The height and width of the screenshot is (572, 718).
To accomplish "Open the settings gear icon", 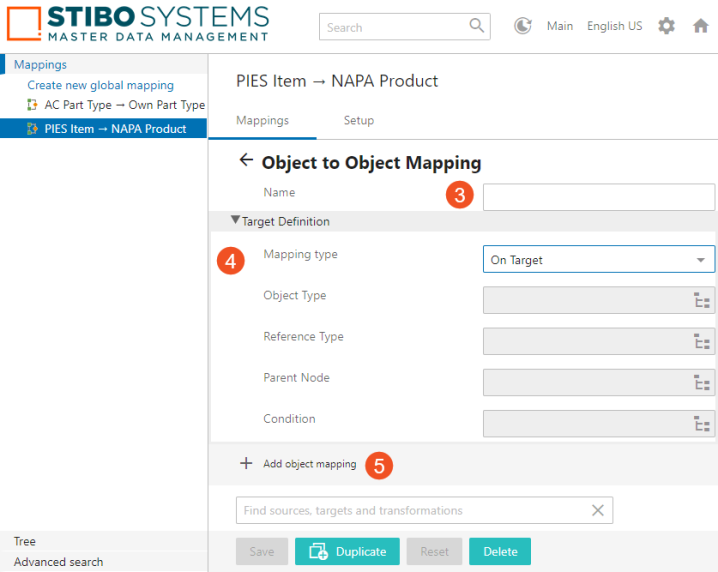I will [x=666, y=26].
